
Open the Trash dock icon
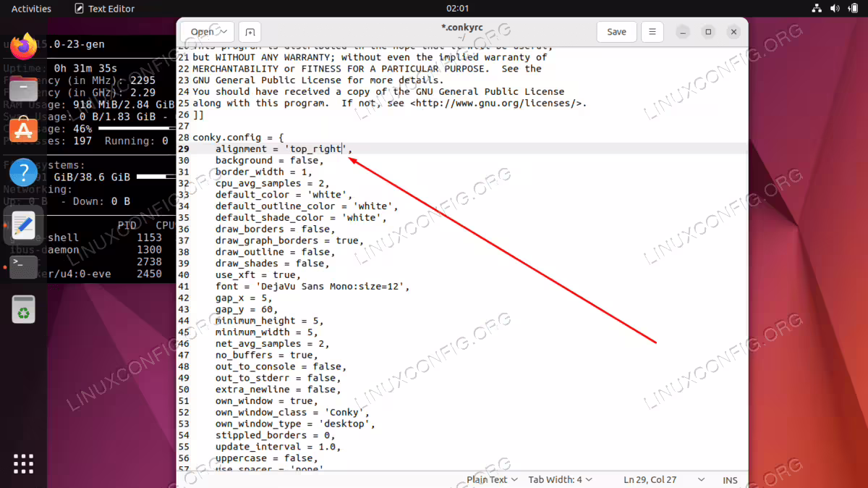tap(24, 309)
